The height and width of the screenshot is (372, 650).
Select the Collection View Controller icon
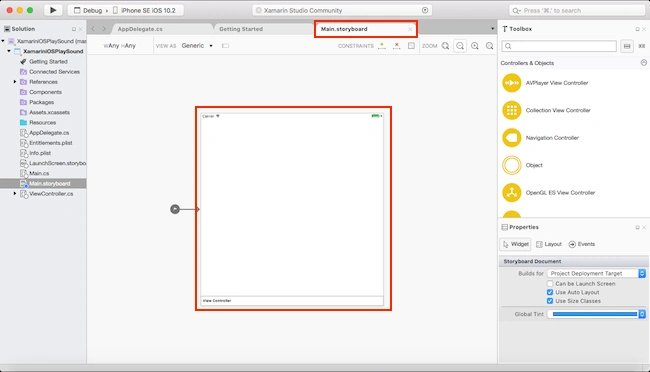[512, 110]
